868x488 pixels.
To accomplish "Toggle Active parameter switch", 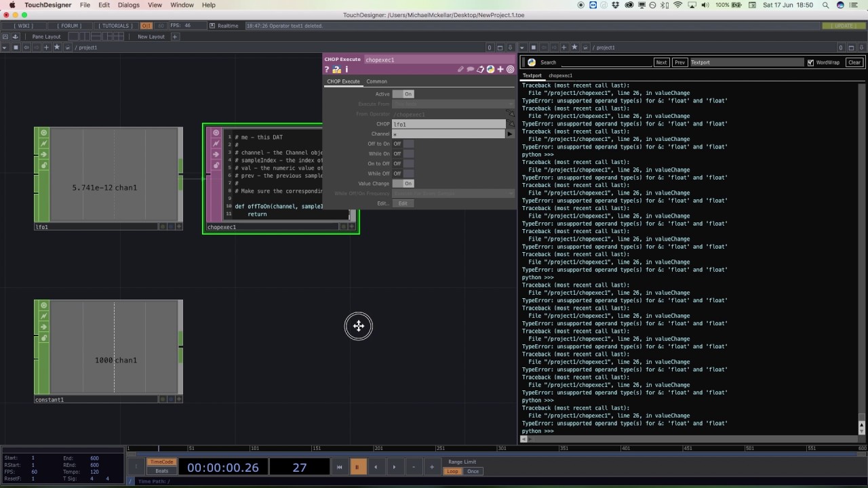I will point(403,94).
